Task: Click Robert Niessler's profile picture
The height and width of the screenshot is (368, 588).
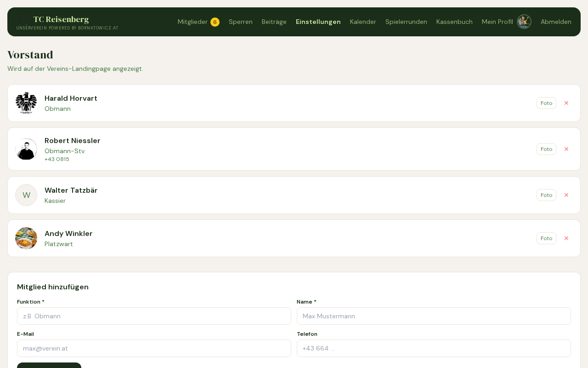Action: (x=26, y=149)
